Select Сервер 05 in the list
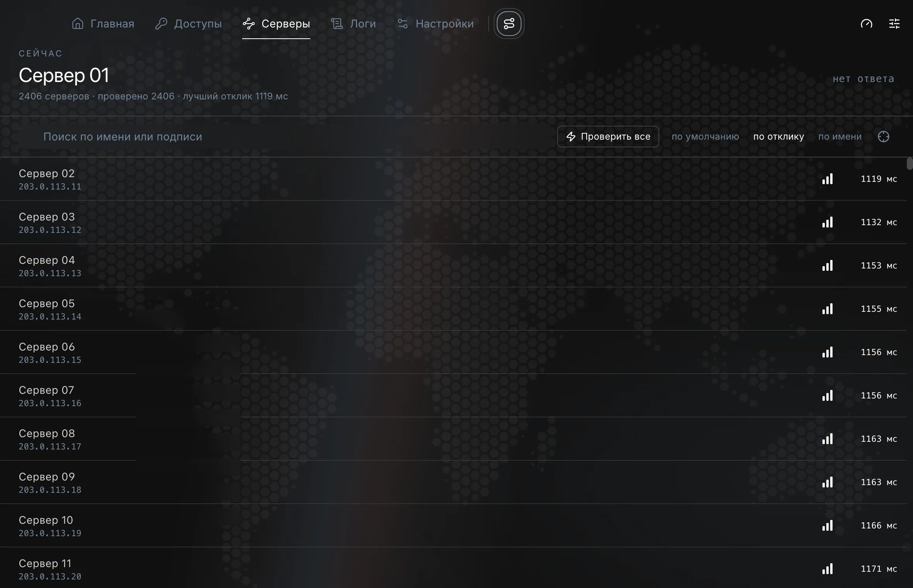Screen dimensions: 913x588 pos(453,309)
